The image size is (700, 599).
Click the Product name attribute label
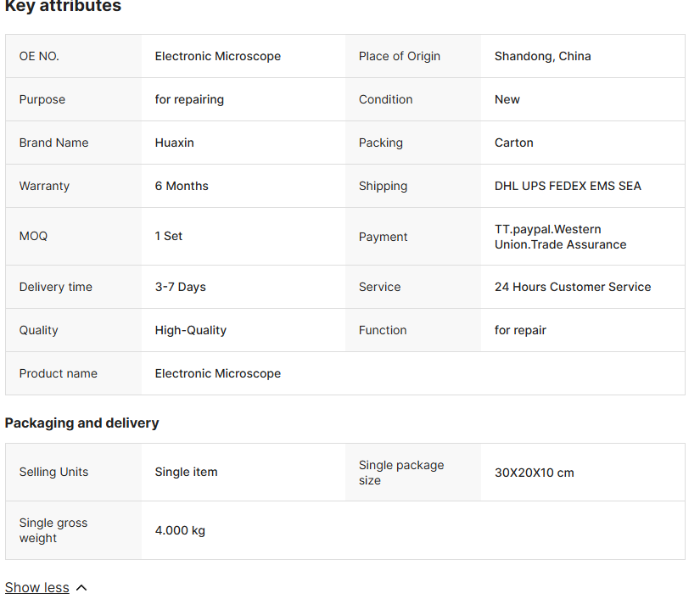(58, 373)
